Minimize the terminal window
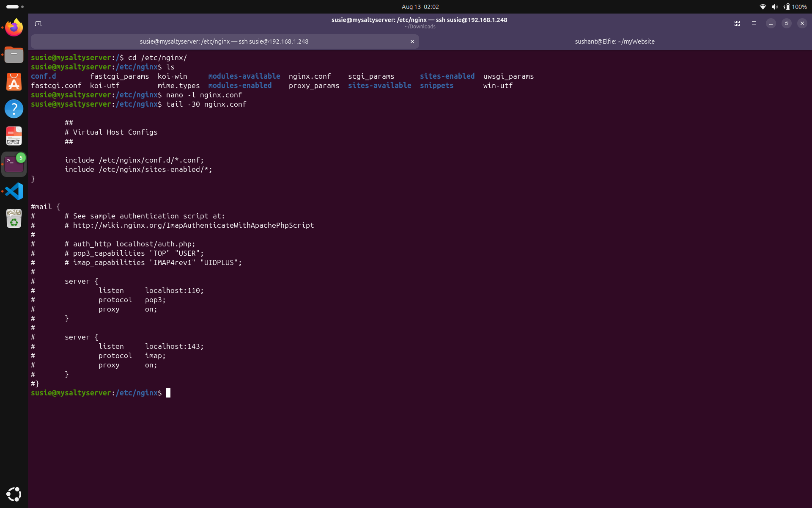812x508 pixels. 771,23
